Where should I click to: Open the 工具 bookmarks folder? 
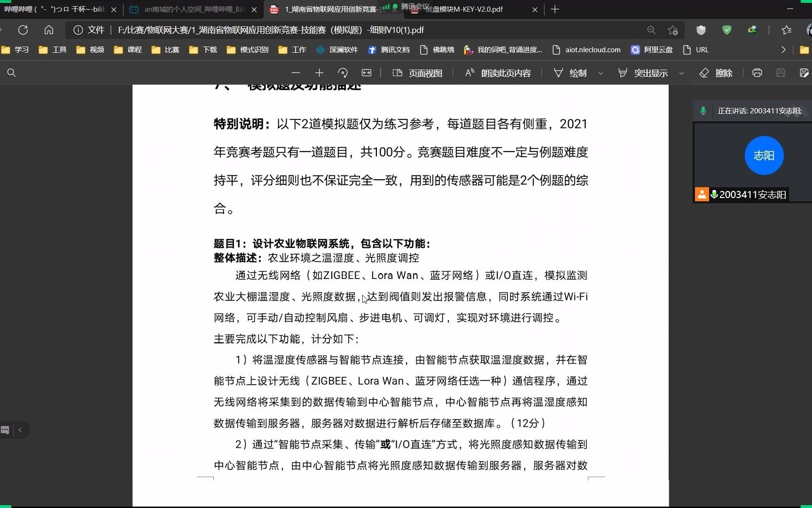tap(53, 50)
